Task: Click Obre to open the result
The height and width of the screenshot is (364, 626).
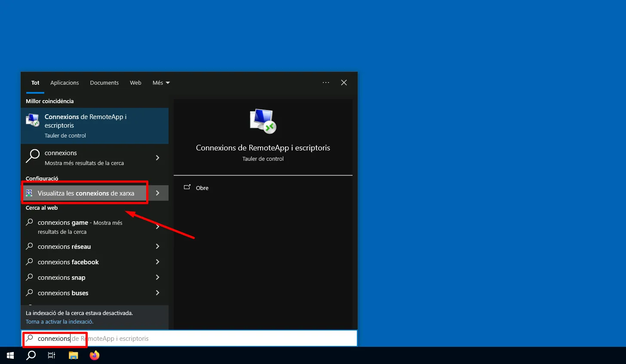Action: coord(202,188)
